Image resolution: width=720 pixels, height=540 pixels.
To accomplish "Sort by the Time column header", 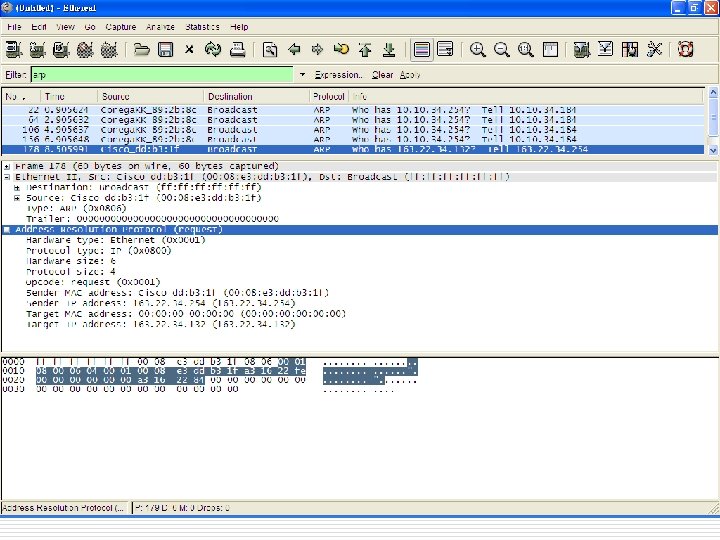I will pyautogui.click(x=69, y=96).
